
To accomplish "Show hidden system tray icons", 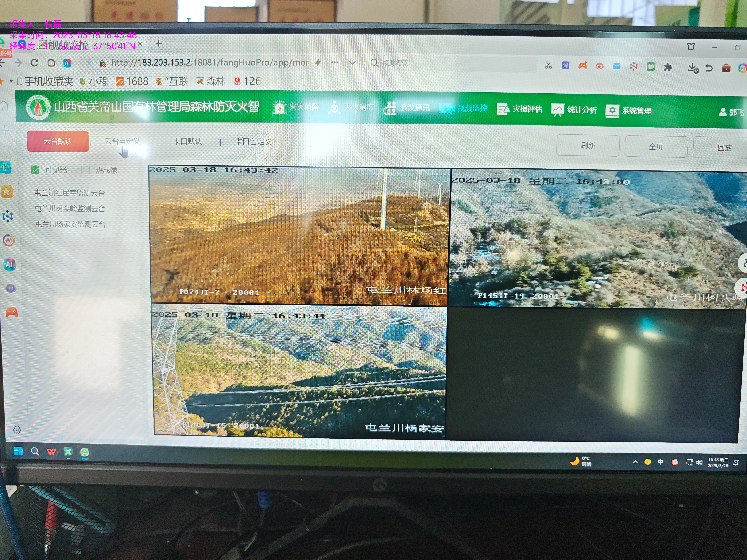I will pyautogui.click(x=635, y=462).
